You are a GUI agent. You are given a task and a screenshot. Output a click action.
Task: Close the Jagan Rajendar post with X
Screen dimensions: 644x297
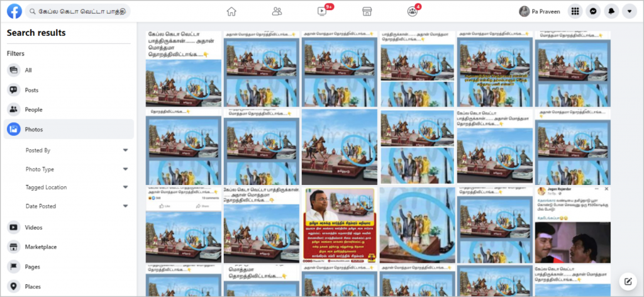[x=606, y=189]
